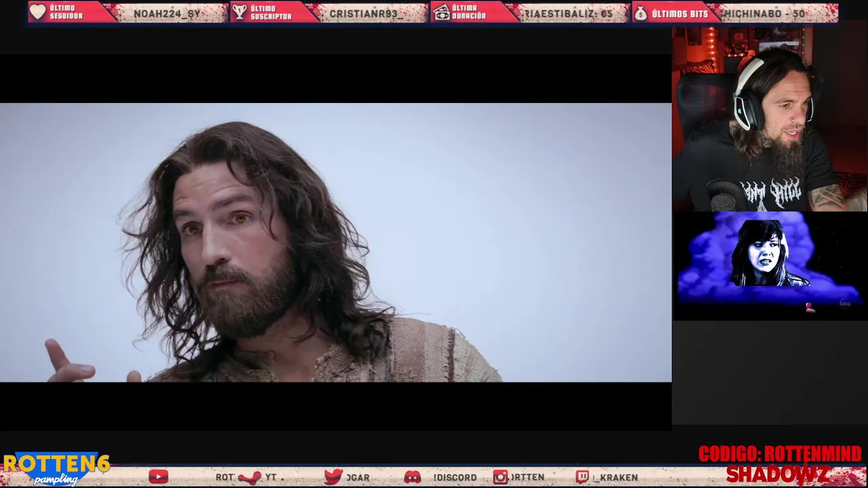The image size is (868, 488).
Task: Click the RTTEN text beside Instagram icon
Action: (x=527, y=478)
